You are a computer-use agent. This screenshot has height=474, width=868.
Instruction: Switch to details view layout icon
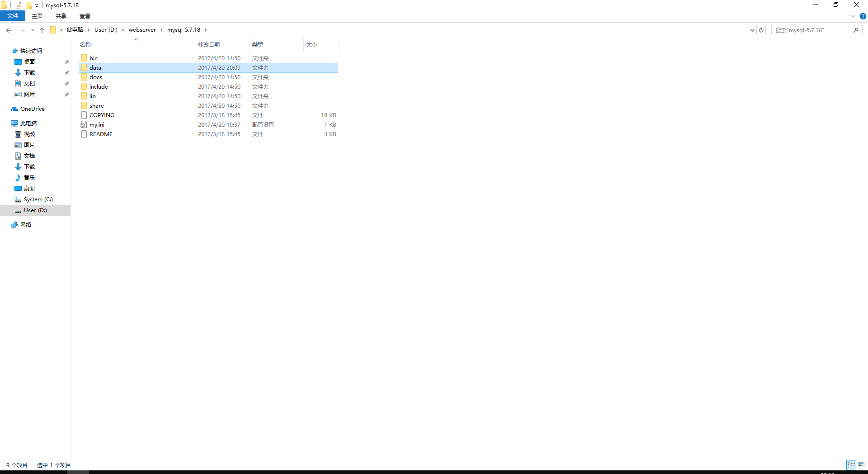851,465
